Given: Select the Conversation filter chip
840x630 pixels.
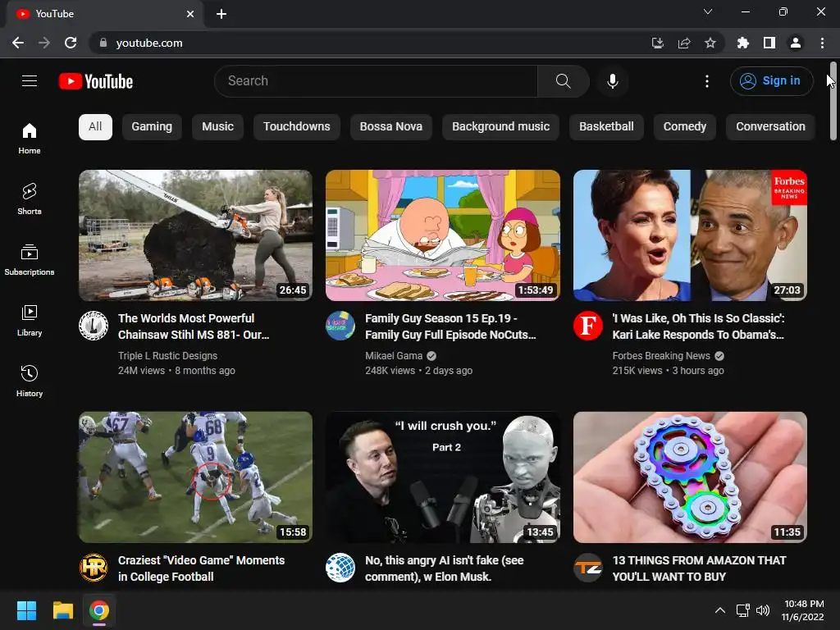Looking at the screenshot, I should 770,127.
